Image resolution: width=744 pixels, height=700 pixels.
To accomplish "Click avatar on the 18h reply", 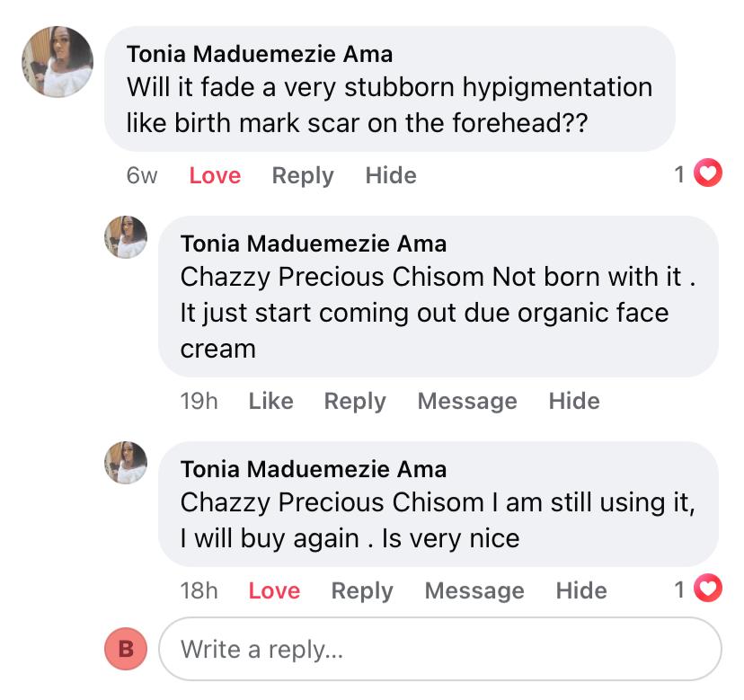I will 126,463.
